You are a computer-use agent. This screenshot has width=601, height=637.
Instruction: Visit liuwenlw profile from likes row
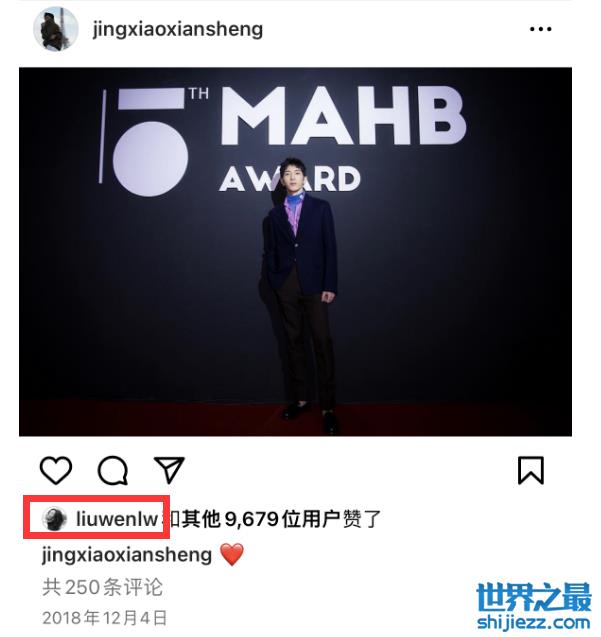(x=117, y=519)
